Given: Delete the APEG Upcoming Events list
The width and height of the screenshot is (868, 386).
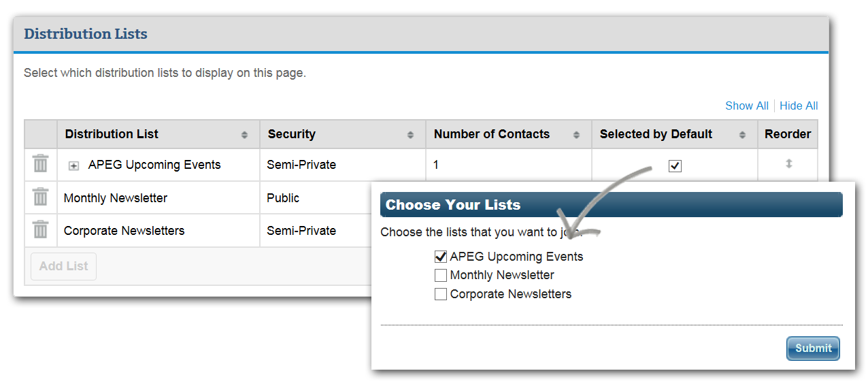Looking at the screenshot, I should [x=41, y=164].
